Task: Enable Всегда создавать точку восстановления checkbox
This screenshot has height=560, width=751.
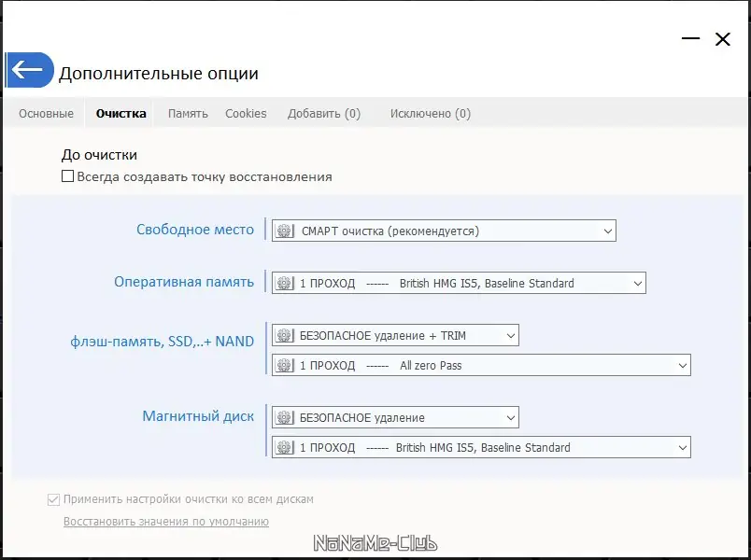Action: coord(67,176)
